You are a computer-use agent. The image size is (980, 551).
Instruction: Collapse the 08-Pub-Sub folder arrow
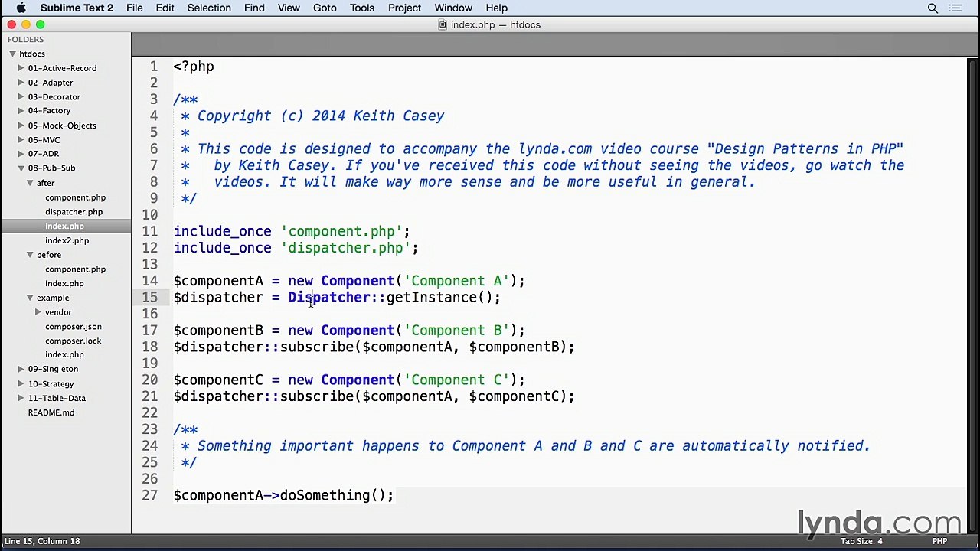[x=21, y=168]
